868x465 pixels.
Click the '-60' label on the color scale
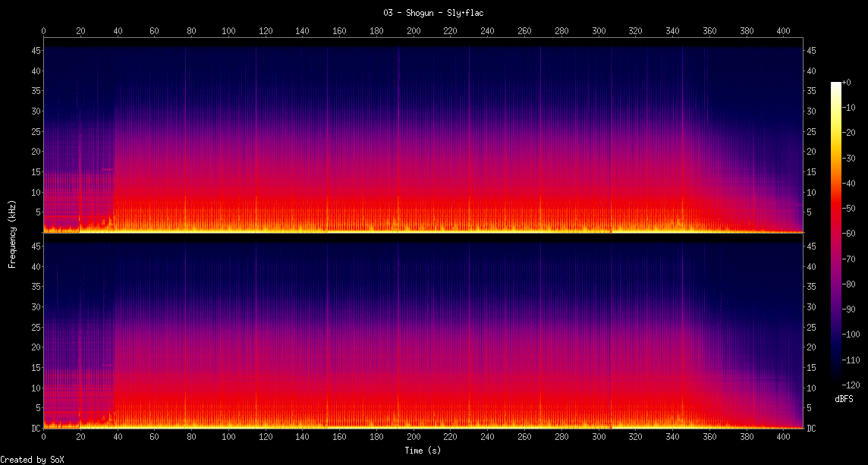(850, 231)
